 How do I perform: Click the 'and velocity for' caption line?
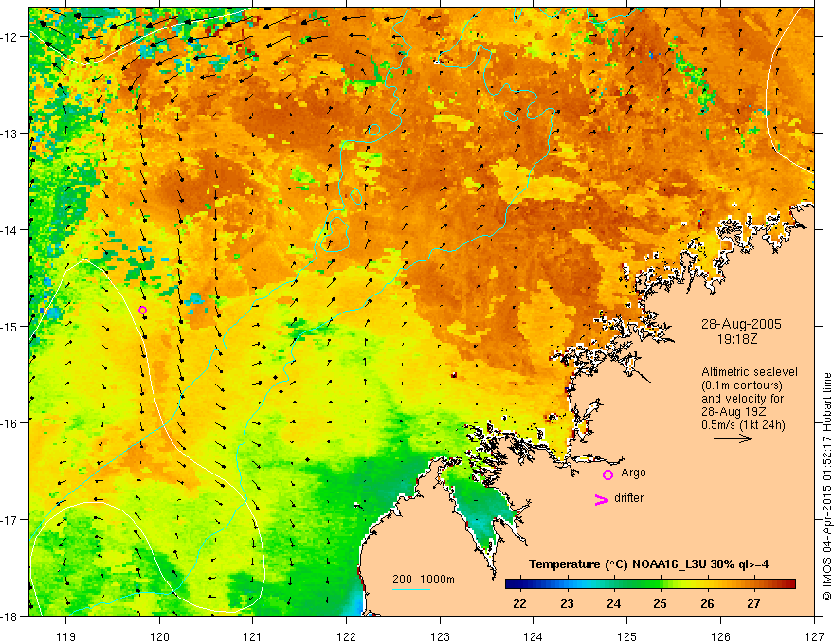click(742, 399)
